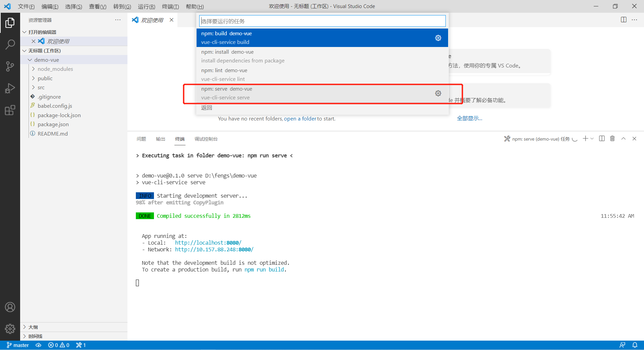644x350 pixels.
Task: Close 欢迎使用 in open editors list
Action: (x=33, y=41)
